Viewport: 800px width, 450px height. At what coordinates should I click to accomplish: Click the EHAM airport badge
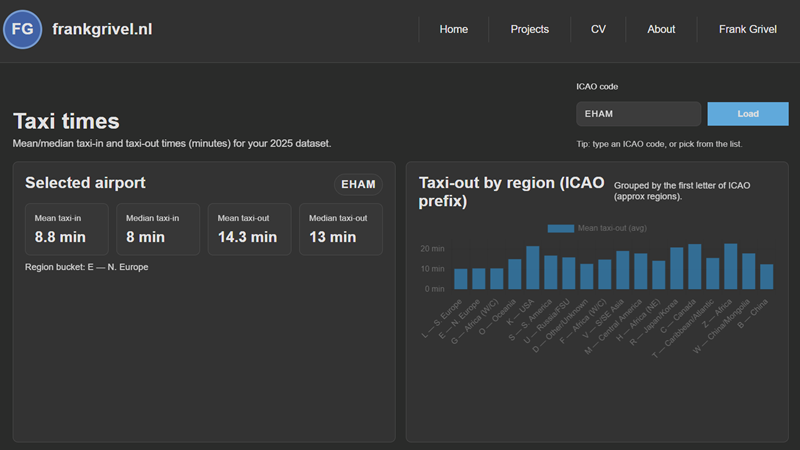point(358,184)
